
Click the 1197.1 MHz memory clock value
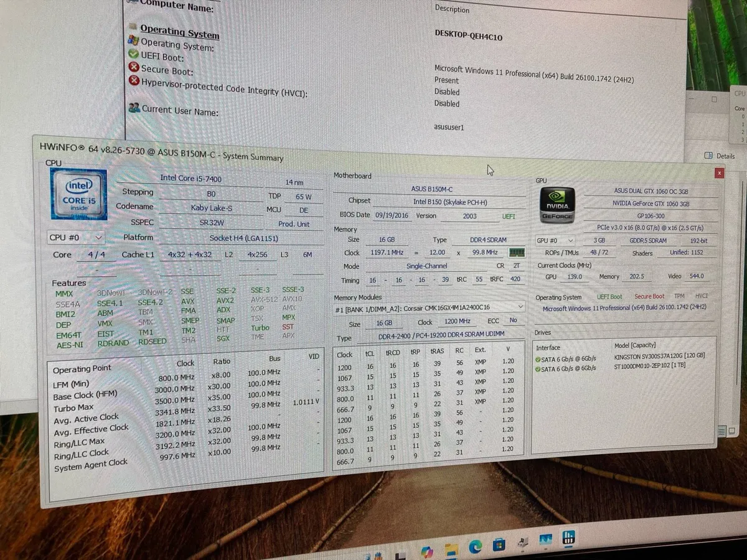coord(387,253)
